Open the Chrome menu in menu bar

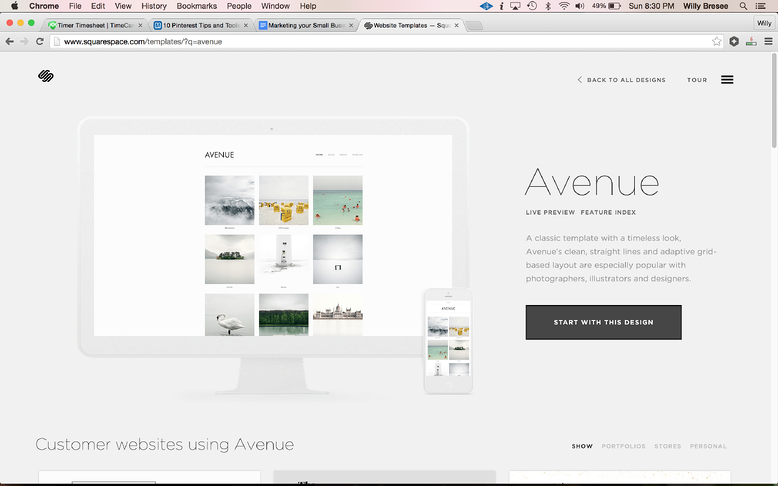point(44,6)
